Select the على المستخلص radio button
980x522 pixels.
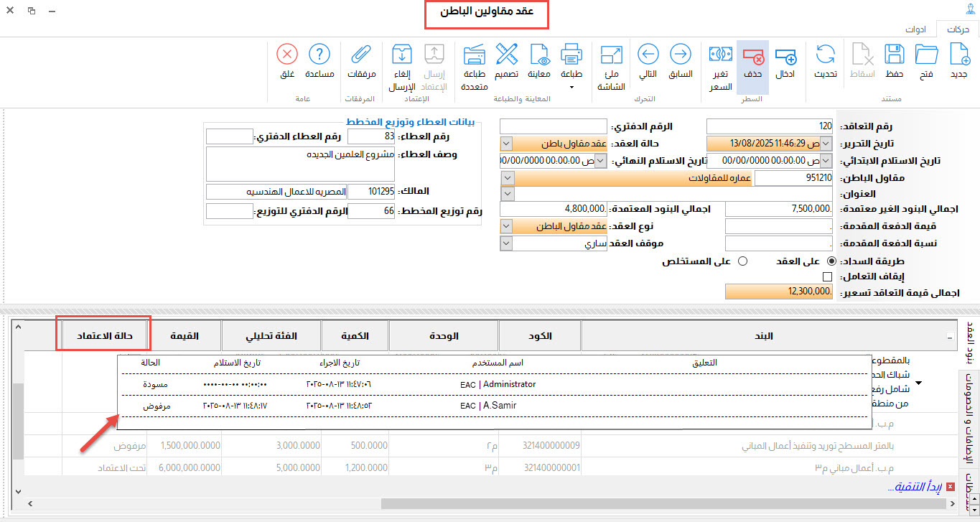coord(743,261)
